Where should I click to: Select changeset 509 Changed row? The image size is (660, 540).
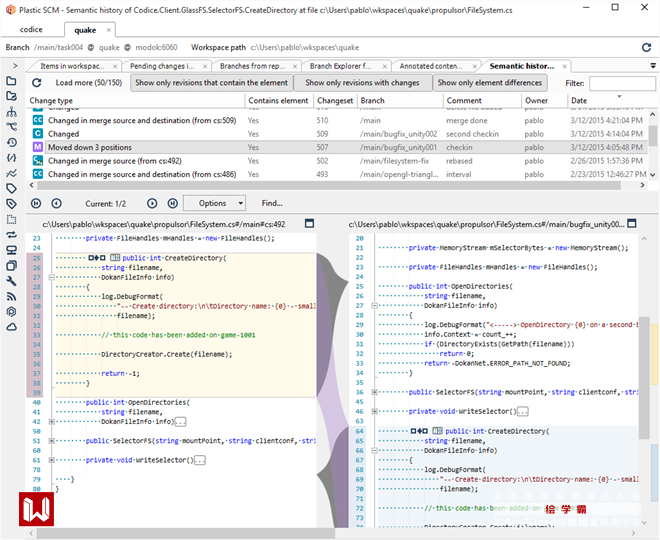339,134
